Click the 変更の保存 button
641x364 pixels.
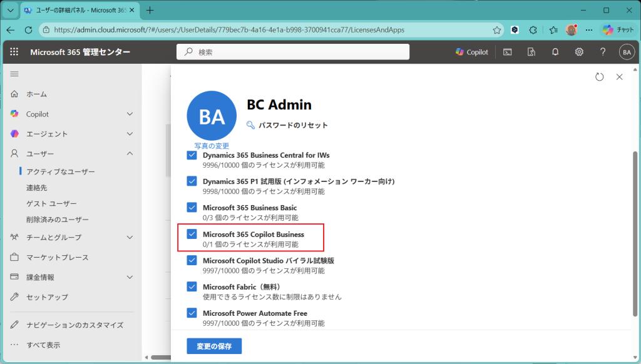pyautogui.click(x=214, y=346)
